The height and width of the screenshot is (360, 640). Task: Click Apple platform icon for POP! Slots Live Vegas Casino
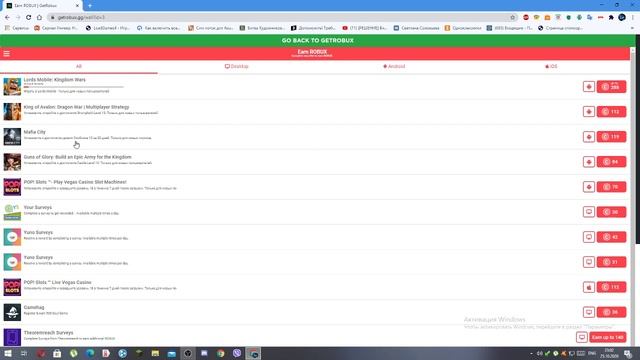click(x=589, y=287)
